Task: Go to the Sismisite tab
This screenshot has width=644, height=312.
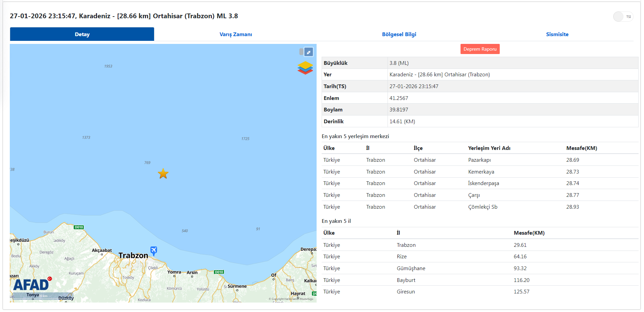Action: pyautogui.click(x=557, y=34)
